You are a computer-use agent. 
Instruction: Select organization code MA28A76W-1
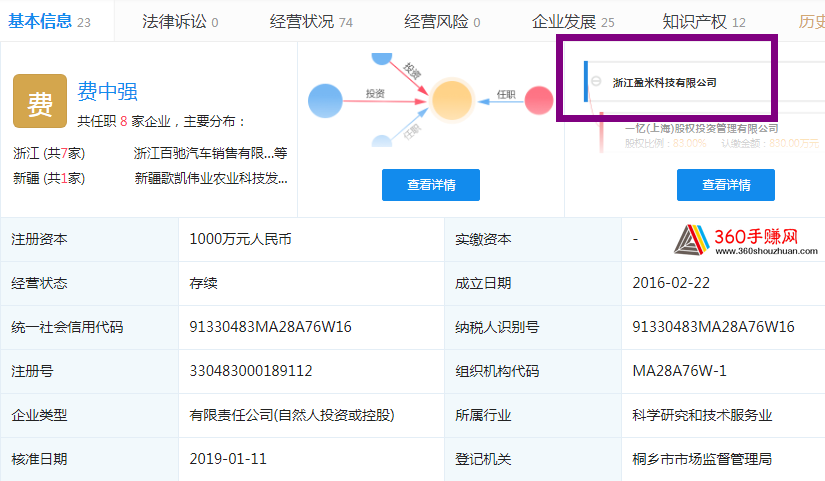[x=679, y=371]
